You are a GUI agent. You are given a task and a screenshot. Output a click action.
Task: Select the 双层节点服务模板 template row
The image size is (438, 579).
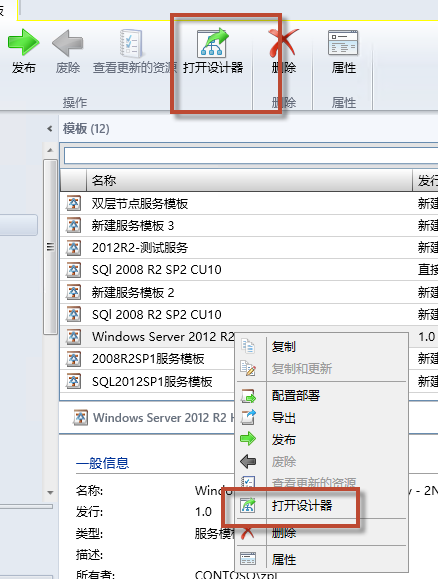pyautogui.click(x=249, y=203)
